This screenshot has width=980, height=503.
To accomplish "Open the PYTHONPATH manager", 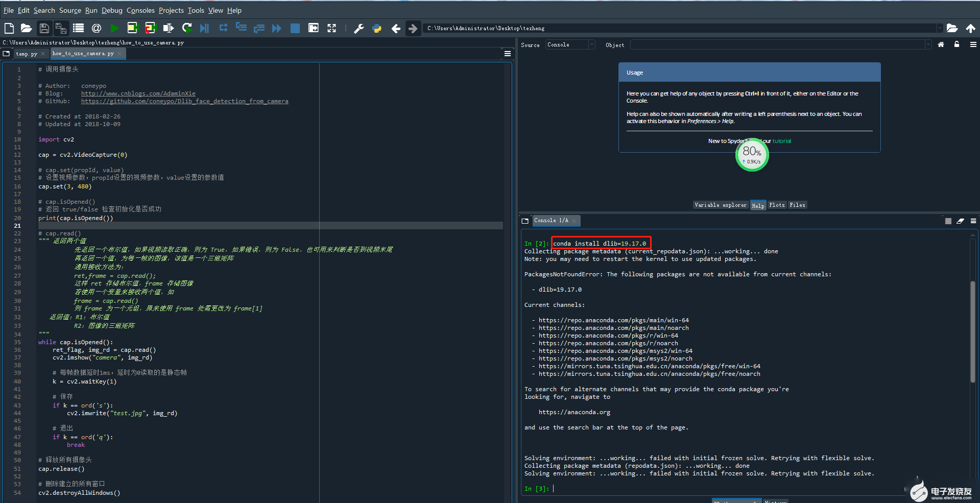I will (x=377, y=28).
